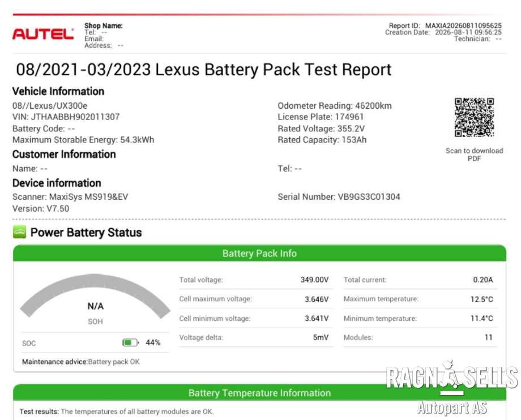Click 'Version: V7.50'
521x420 pixels.
[41, 208]
